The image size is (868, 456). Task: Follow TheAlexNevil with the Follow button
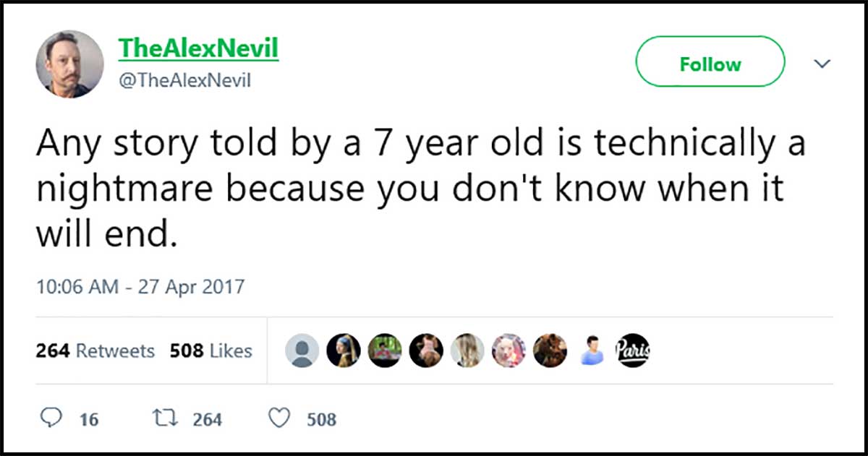710,64
